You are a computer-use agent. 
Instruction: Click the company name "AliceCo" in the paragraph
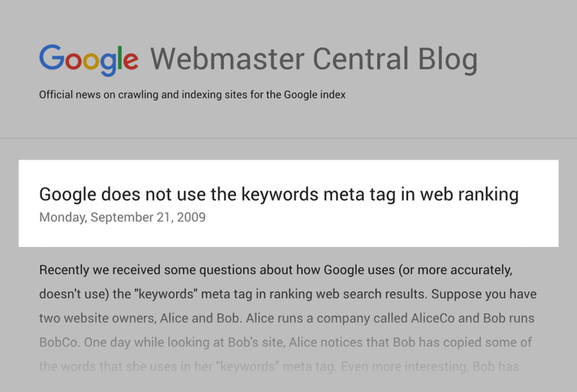[433, 318]
